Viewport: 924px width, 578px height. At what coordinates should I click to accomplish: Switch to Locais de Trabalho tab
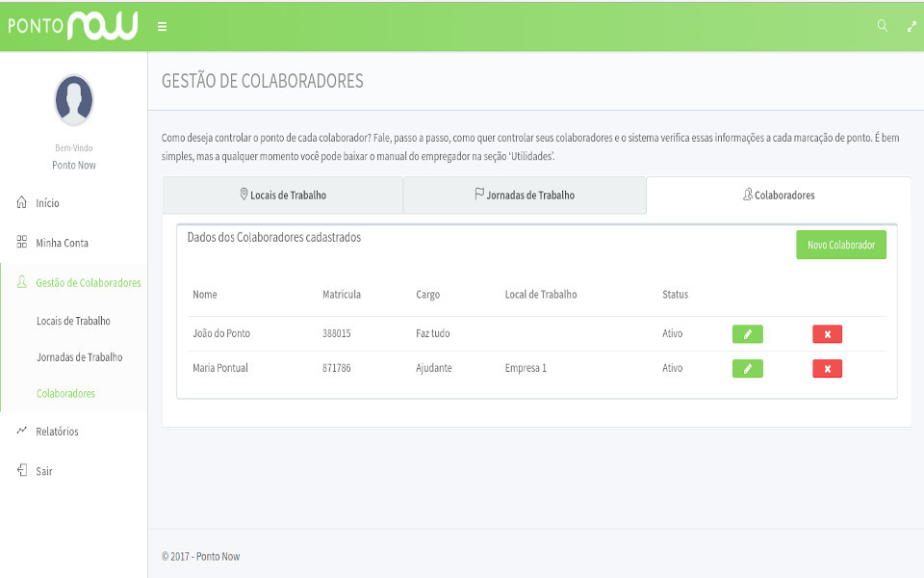[283, 195]
